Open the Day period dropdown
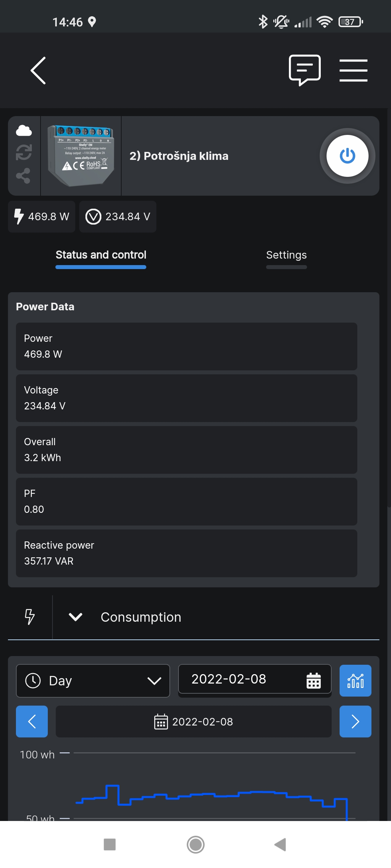Image resolution: width=391 pixels, height=868 pixels. (x=93, y=681)
